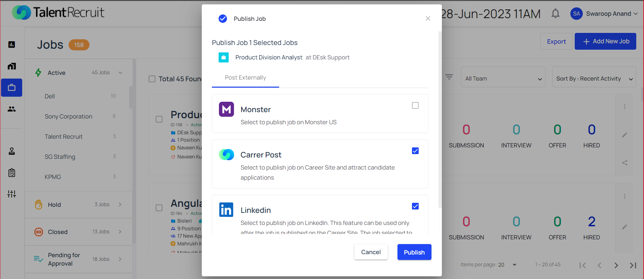Open the candidates people icon in sidebar

coord(12,109)
